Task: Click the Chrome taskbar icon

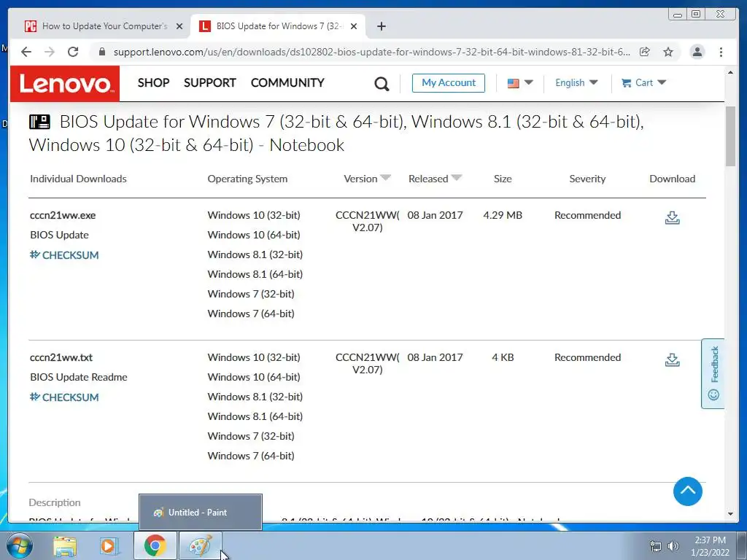Action: [155, 545]
